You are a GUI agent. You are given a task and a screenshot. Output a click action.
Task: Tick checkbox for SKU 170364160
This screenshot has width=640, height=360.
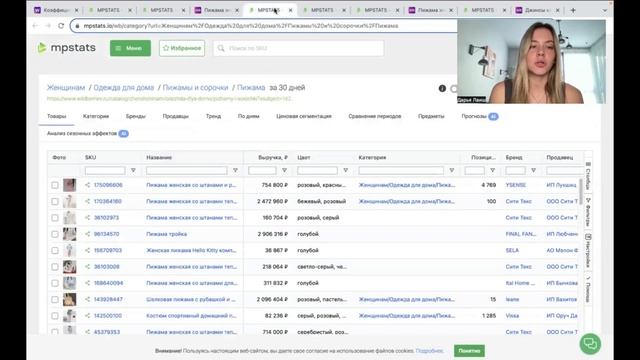tap(55, 202)
